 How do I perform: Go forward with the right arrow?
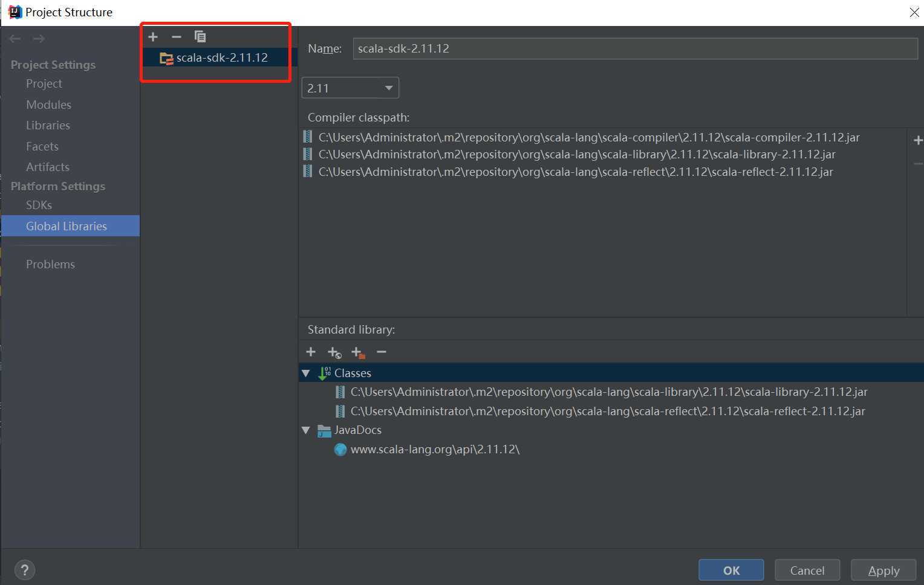point(39,39)
